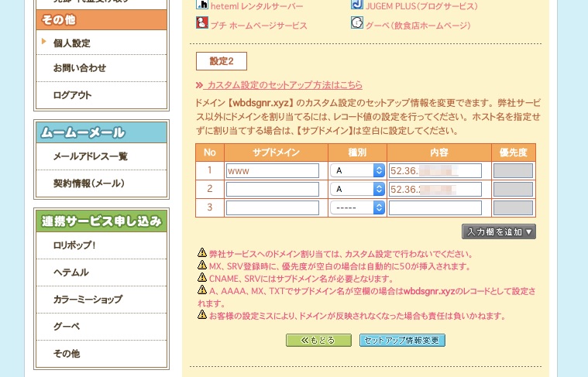Open the JUGEM PLUS(ブログサービス) link

click(x=421, y=6)
